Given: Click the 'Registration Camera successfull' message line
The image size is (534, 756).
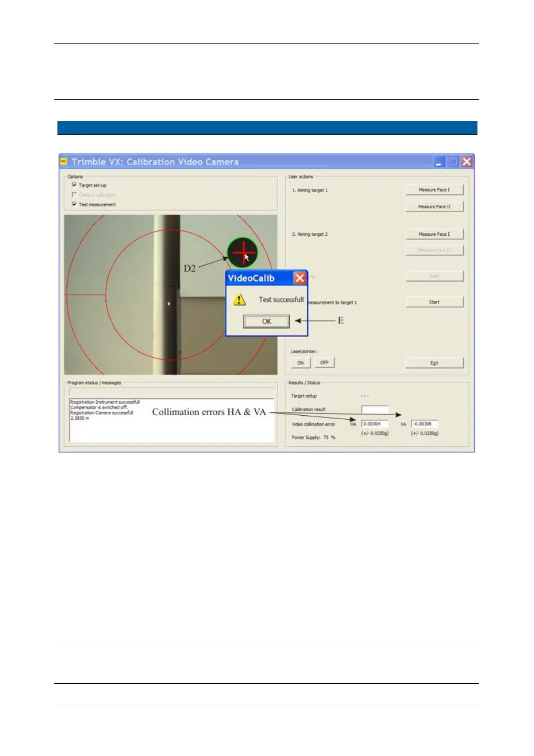Looking at the screenshot, I should click(x=102, y=413).
